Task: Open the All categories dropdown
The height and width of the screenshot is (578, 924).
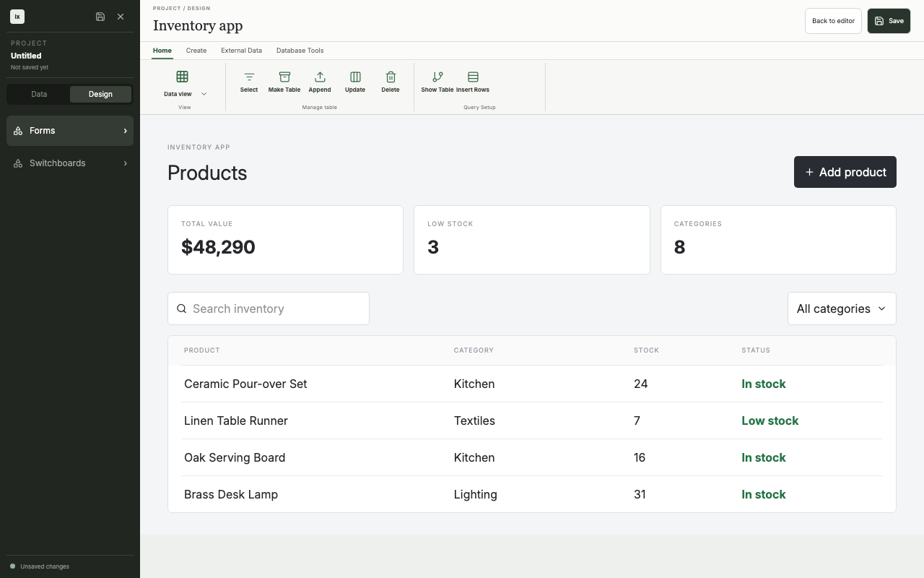Action: (842, 309)
